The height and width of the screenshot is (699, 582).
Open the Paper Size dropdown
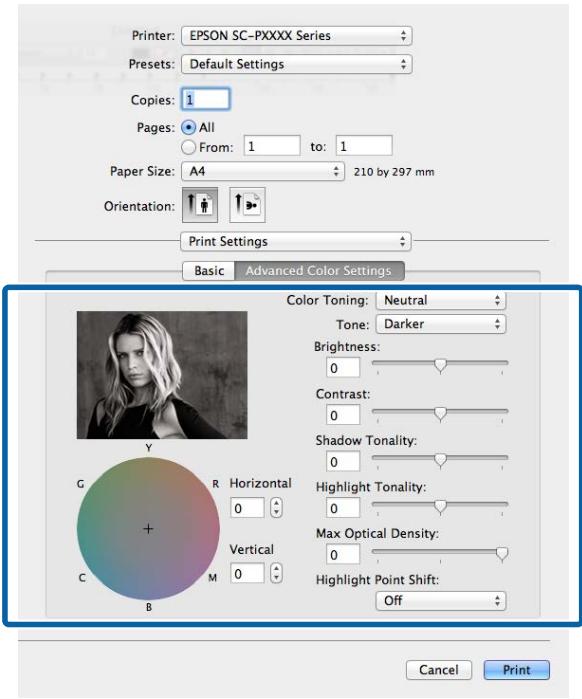pos(263,171)
